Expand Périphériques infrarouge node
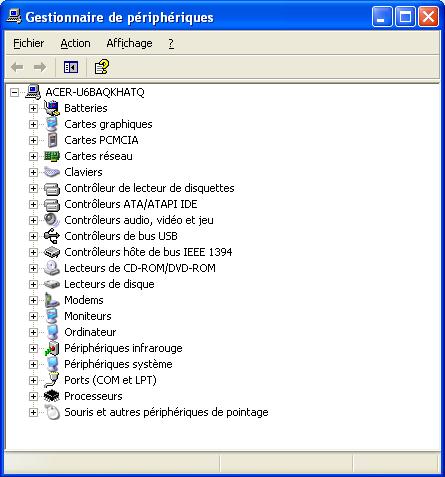Screen dimensions: 445x477 pos(33,348)
